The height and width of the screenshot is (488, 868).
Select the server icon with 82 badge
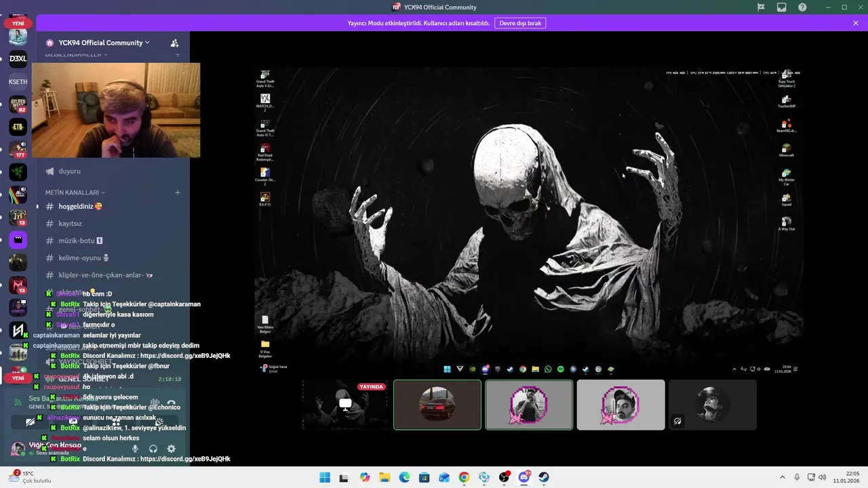point(18,104)
